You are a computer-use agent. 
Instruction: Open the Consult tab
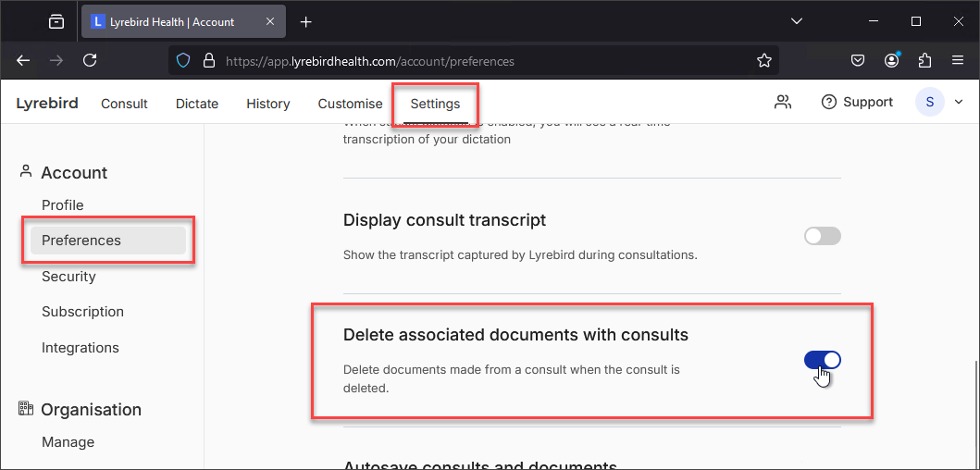coord(124,104)
